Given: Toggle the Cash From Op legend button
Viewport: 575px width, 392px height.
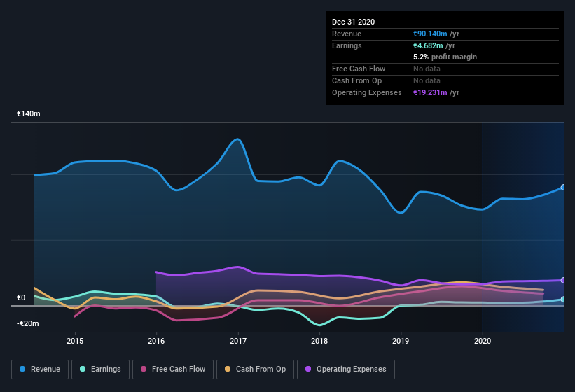Looking at the screenshot, I should tap(255, 370).
